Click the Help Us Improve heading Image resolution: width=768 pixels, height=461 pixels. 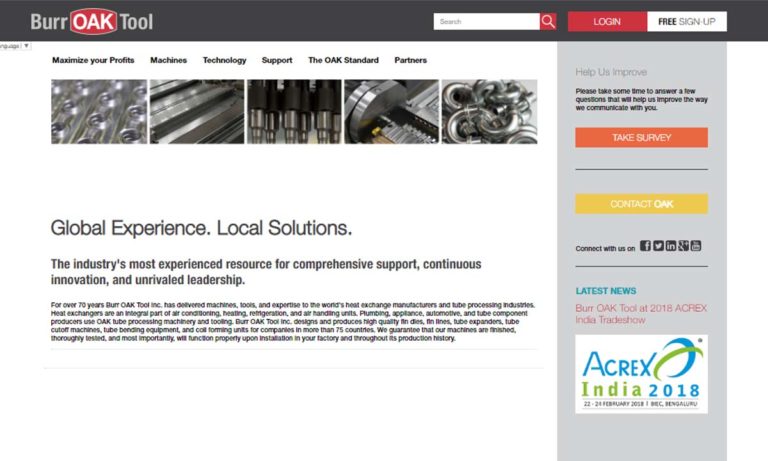coord(611,72)
